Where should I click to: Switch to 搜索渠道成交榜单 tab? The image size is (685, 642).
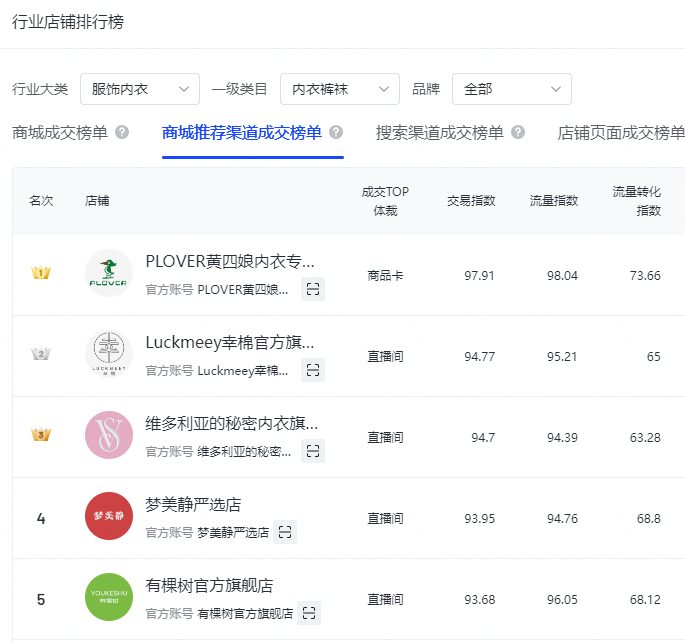tap(436, 132)
